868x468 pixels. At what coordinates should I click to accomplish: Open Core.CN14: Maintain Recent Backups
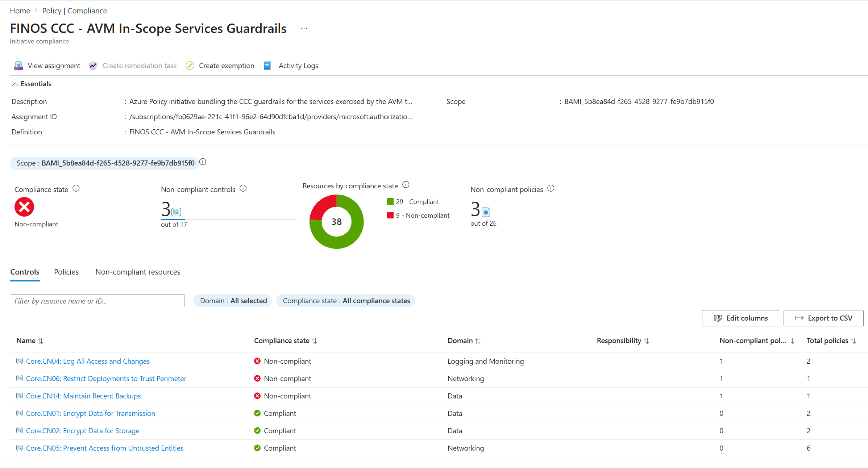[83, 396]
